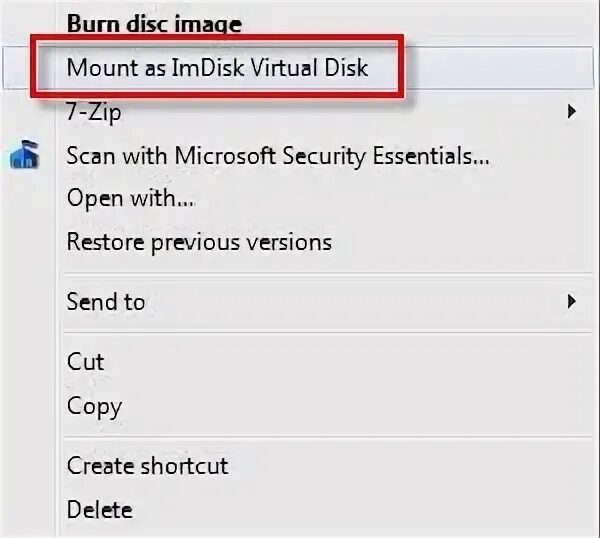Click Create shortcut
Image resolution: width=600 pixels, height=538 pixels.
147,465
